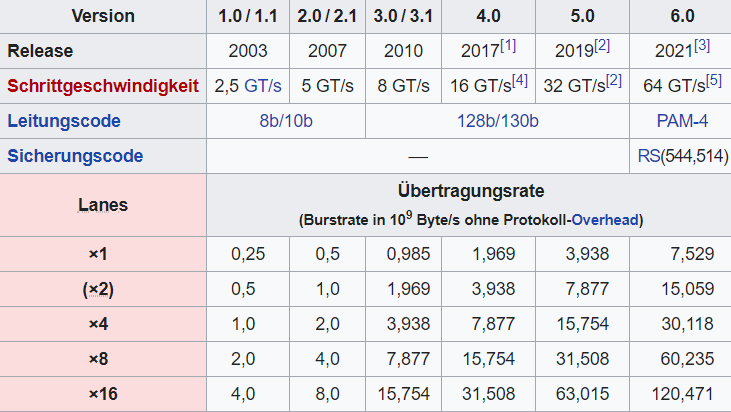Viewport: 731px width, 412px height.
Task: Open the Overhead link in Burstrate note
Action: 606,219
